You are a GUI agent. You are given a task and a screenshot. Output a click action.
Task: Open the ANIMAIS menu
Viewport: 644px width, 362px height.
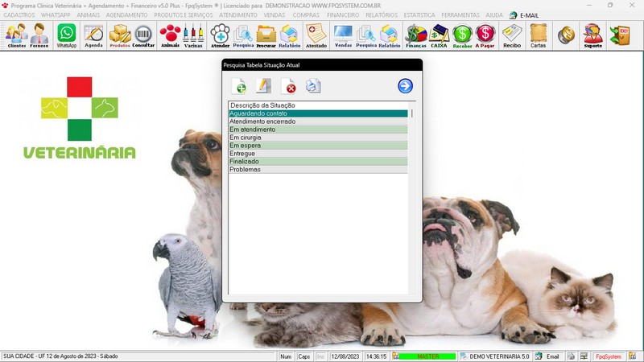(x=88, y=14)
